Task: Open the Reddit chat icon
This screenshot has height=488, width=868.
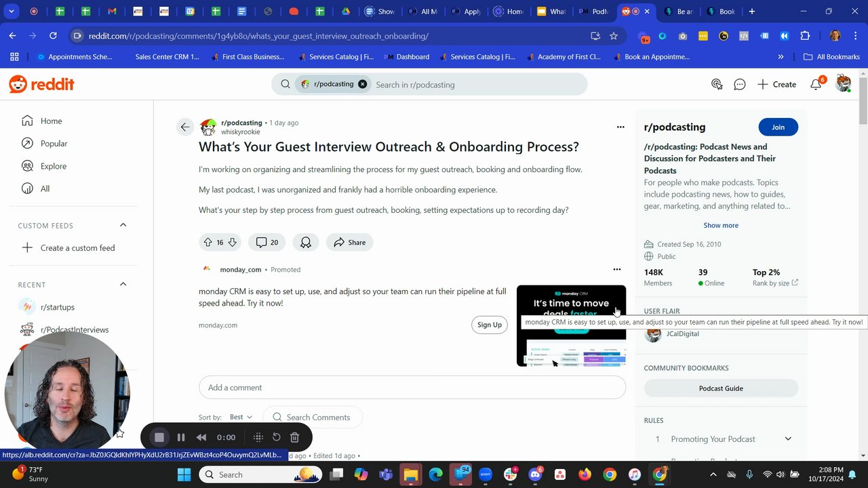Action: pyautogui.click(x=740, y=84)
